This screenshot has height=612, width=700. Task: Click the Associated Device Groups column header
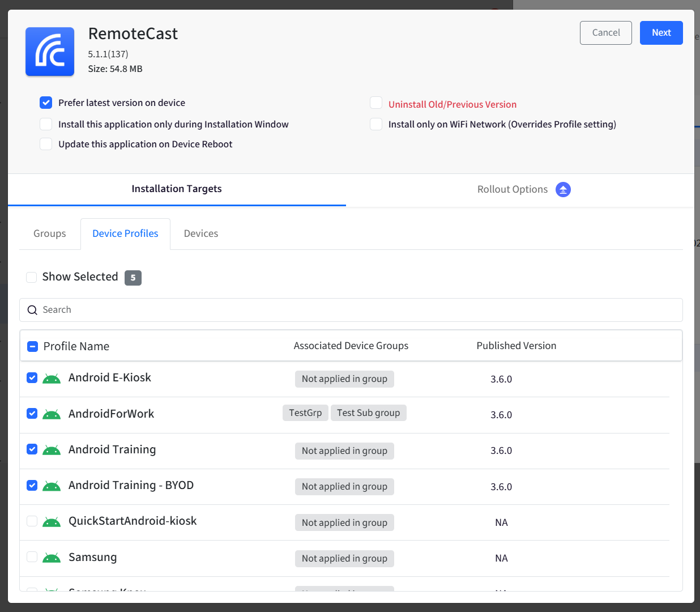(x=351, y=346)
